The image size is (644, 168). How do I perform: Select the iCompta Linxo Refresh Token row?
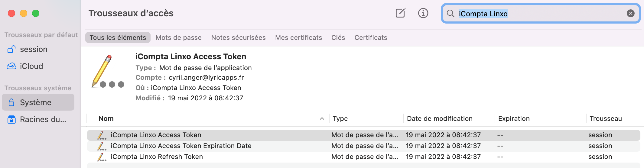(x=364, y=157)
